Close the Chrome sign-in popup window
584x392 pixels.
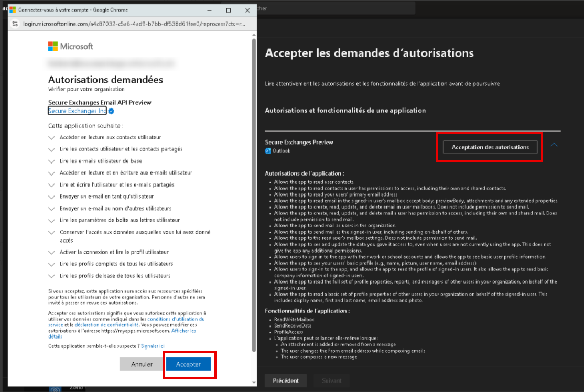(x=247, y=10)
